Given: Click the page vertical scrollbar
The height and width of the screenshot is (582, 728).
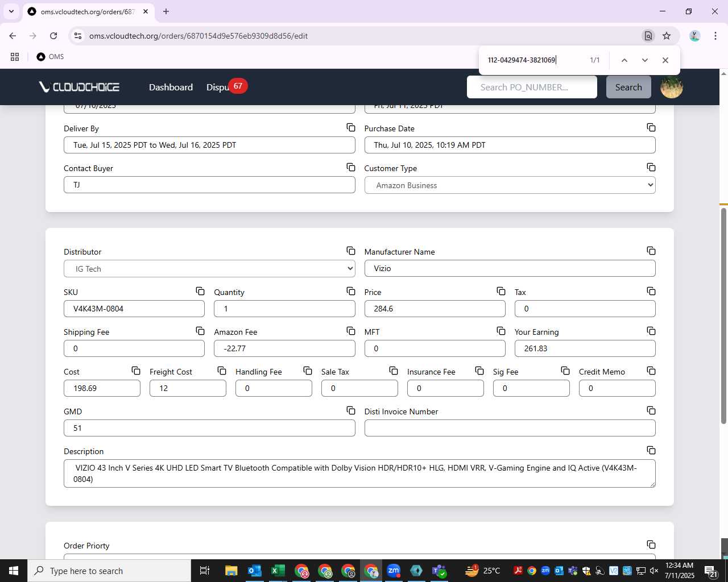Looking at the screenshot, I should pyautogui.click(x=723, y=315).
